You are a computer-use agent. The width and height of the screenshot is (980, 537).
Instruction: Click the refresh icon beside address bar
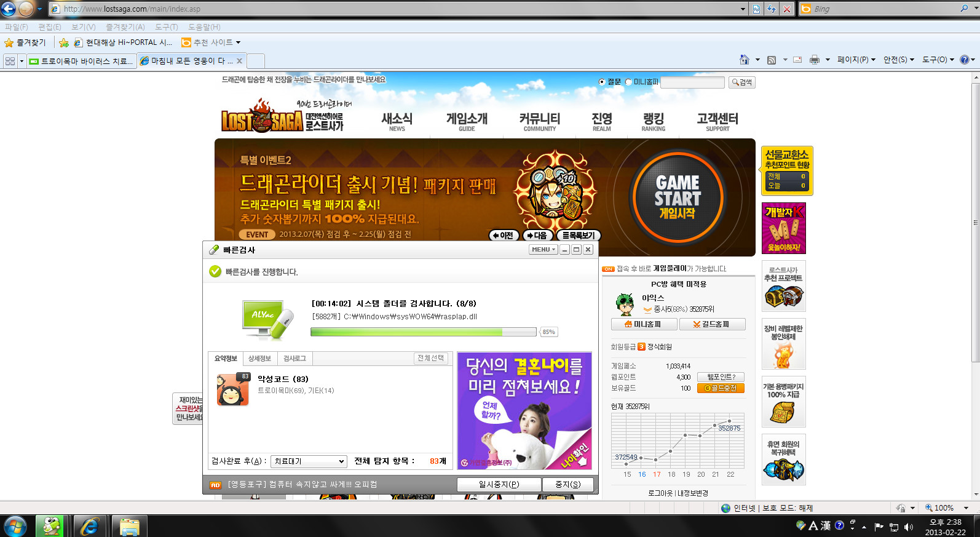772,9
